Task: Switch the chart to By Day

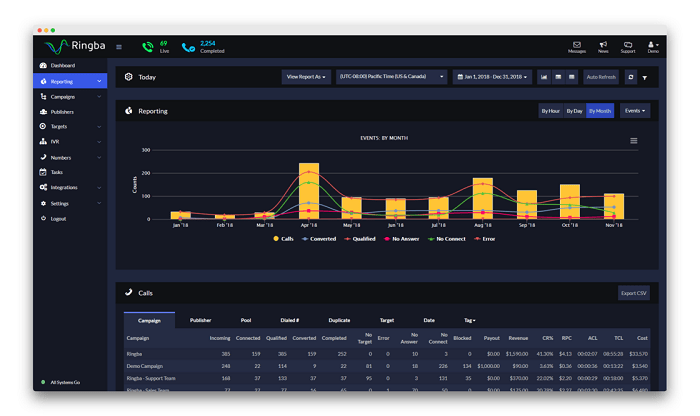Action: point(574,111)
